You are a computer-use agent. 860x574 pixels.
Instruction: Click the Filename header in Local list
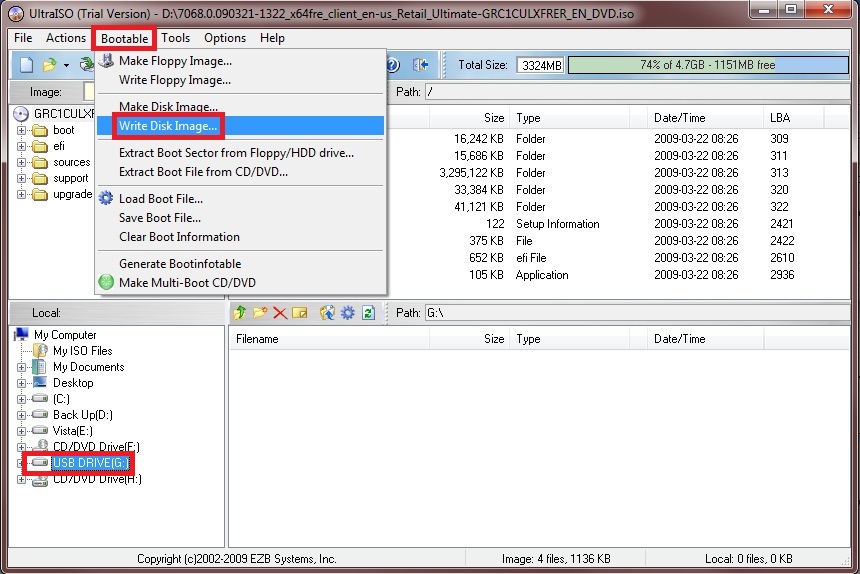click(x=329, y=339)
